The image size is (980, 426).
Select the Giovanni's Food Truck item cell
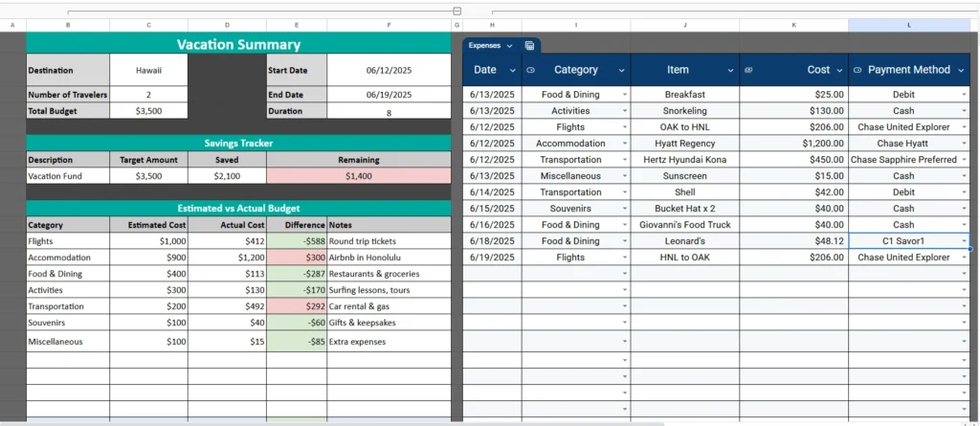click(x=685, y=225)
